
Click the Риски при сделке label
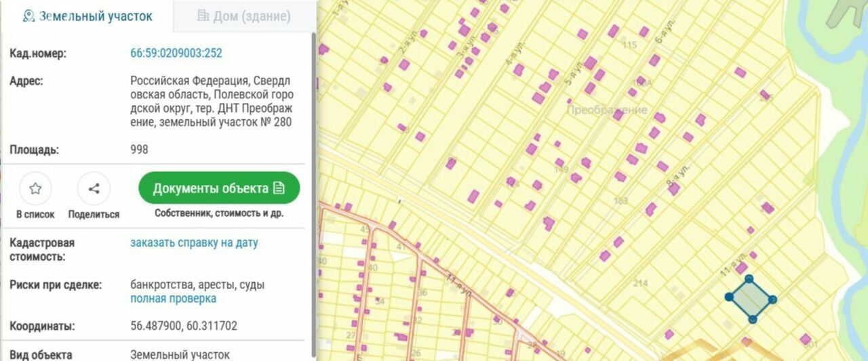point(56,284)
